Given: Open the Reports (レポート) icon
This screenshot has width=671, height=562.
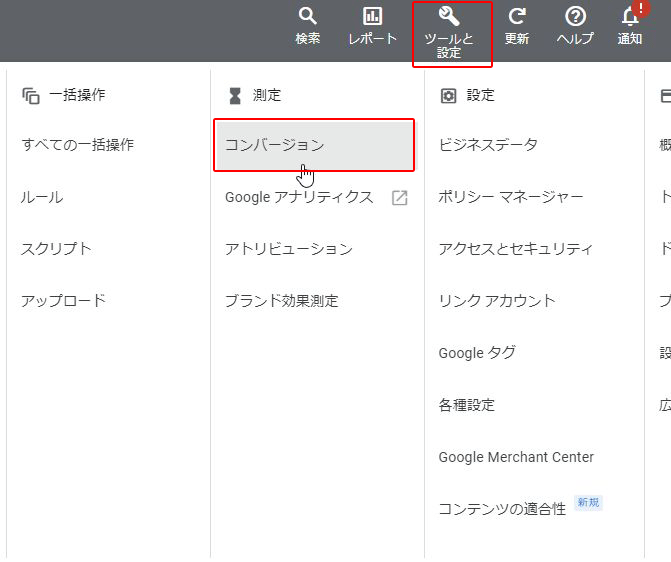Looking at the screenshot, I should 372,17.
